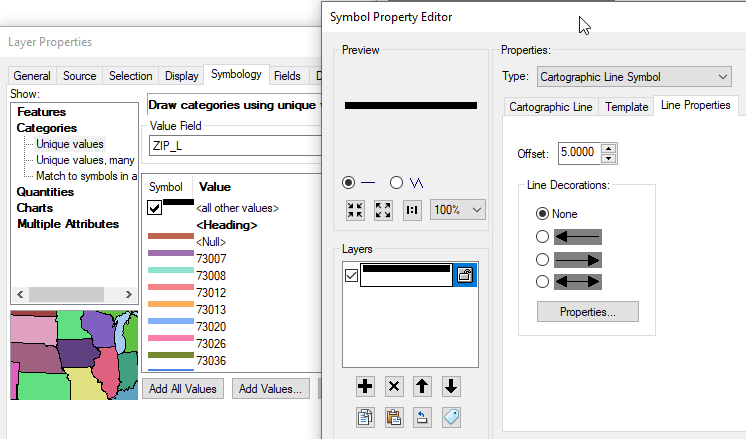
Task: Open the Symbology tab in Layer Properties
Action: [236, 74]
